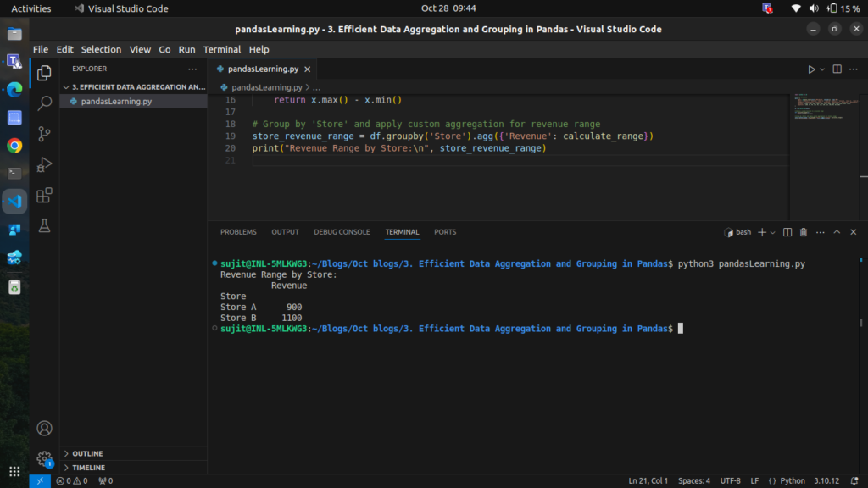Open the new terminal launch profile dropdown

[x=772, y=232]
